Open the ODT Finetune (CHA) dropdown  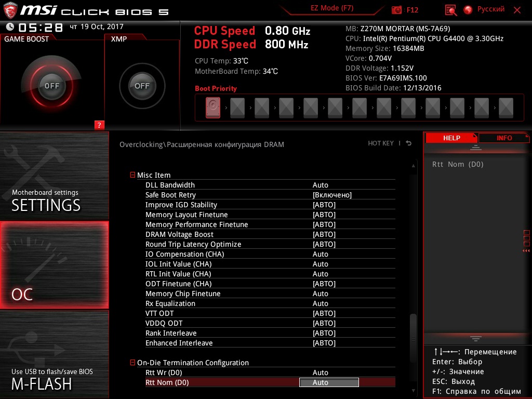324,283
